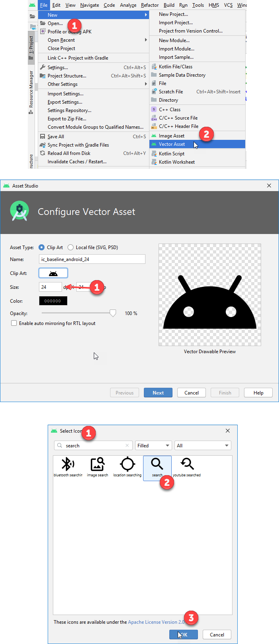Click Cancel in Asset Studio dialog
279x644 pixels.
pyautogui.click(x=192, y=393)
